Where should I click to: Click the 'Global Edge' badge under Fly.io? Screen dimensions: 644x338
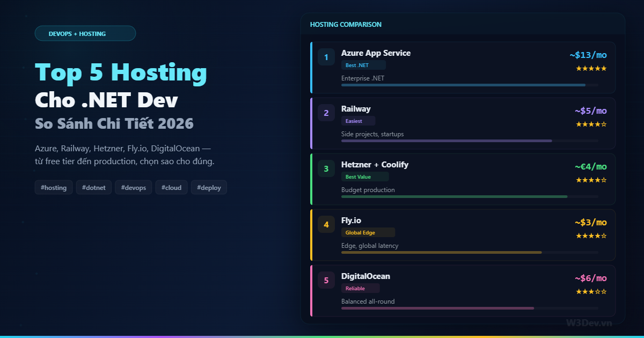[x=368, y=232]
